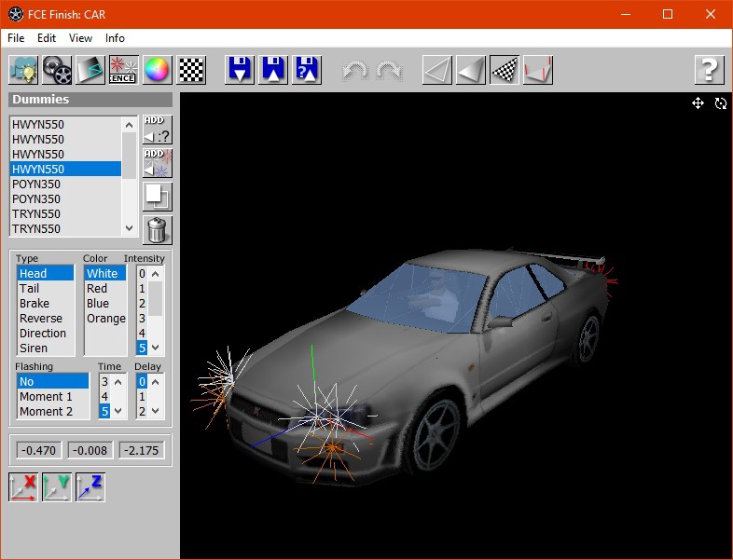This screenshot has width=733, height=560.
Task: Select wireframe triangle view mode
Action: point(437,70)
